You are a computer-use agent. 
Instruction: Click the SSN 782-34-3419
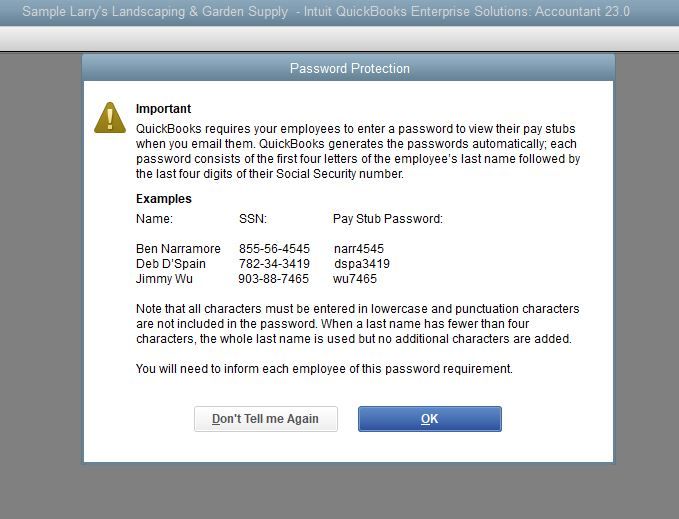point(274,264)
